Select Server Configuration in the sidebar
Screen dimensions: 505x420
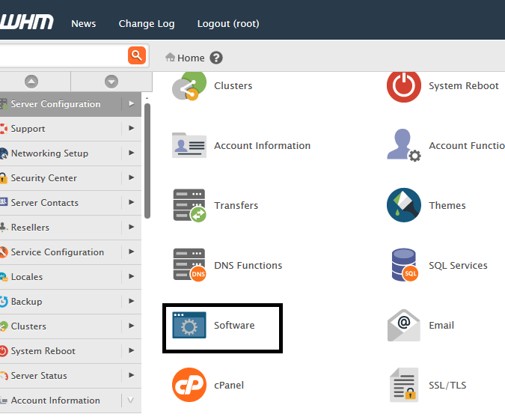55,104
